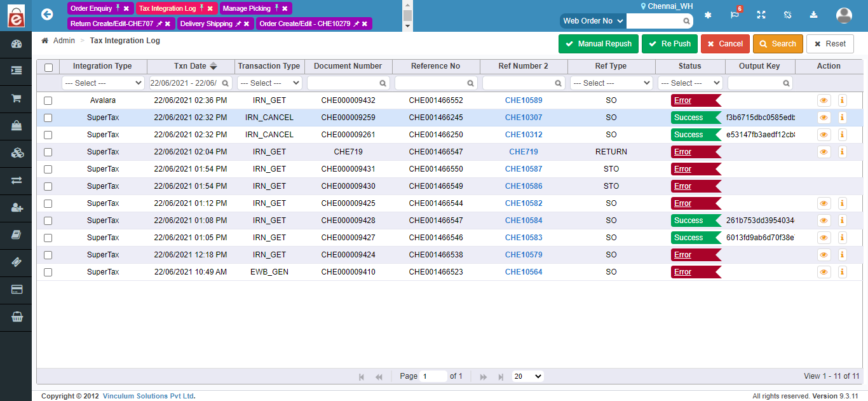
Task: Open the Delivery Shipping tab
Action: (208, 23)
